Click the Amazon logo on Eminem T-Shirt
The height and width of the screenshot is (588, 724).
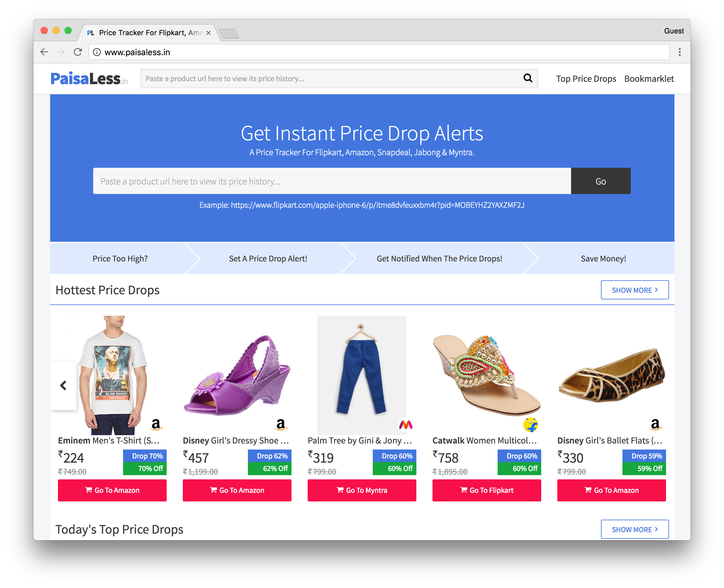coord(156,424)
